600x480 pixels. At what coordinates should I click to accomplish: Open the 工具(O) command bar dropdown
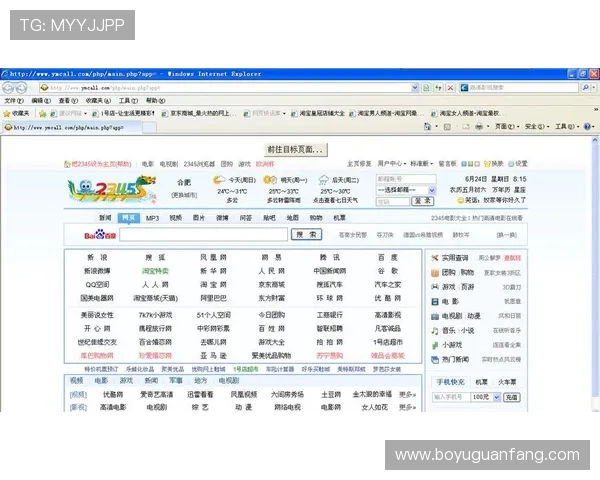(567, 126)
